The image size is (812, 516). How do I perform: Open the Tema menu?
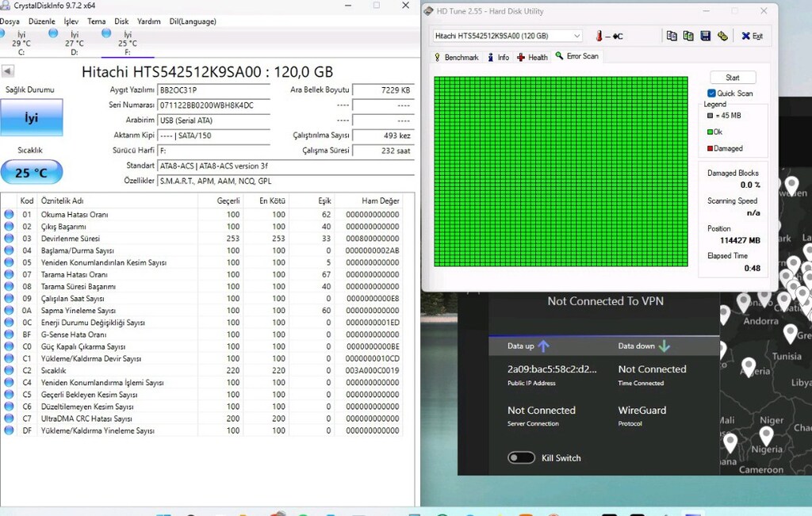coord(96,21)
